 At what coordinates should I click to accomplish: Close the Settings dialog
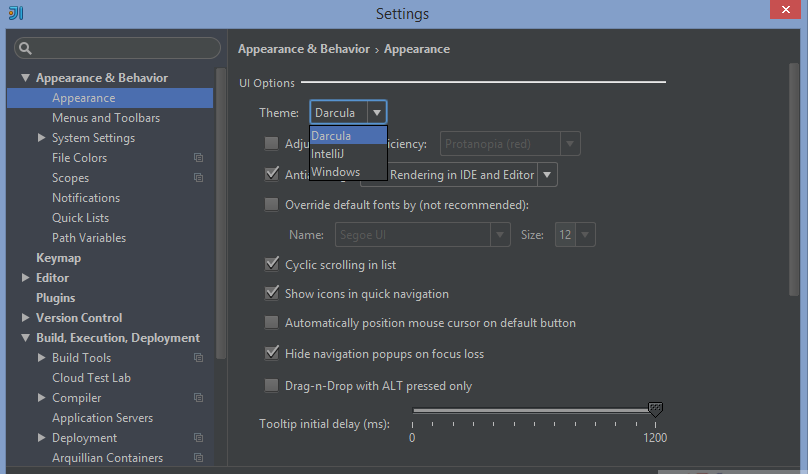(x=785, y=9)
